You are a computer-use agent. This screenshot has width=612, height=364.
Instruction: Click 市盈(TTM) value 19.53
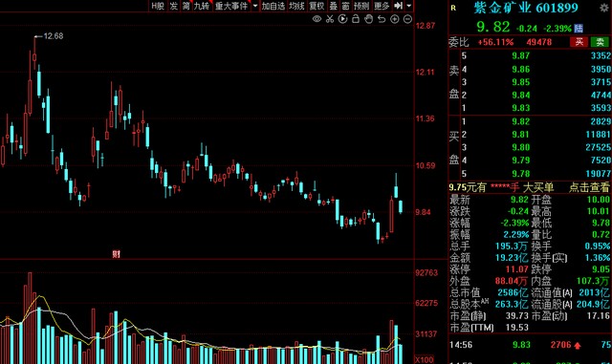(516, 328)
